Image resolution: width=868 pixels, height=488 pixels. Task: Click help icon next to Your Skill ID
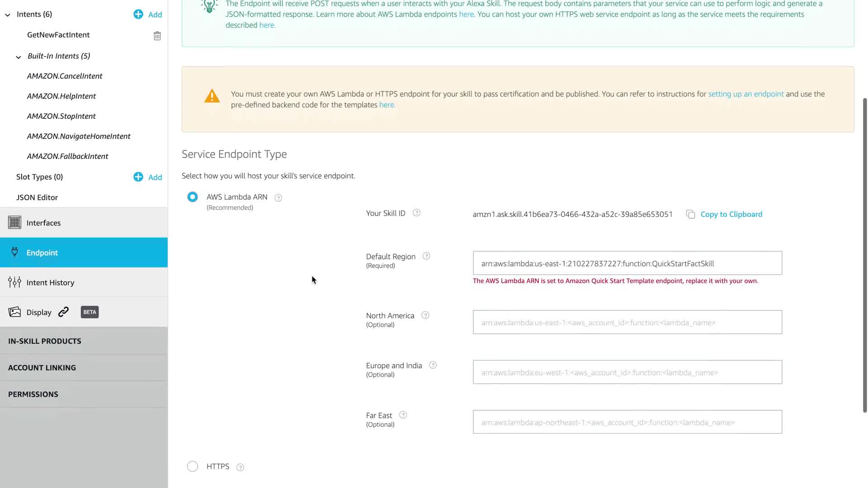(417, 213)
